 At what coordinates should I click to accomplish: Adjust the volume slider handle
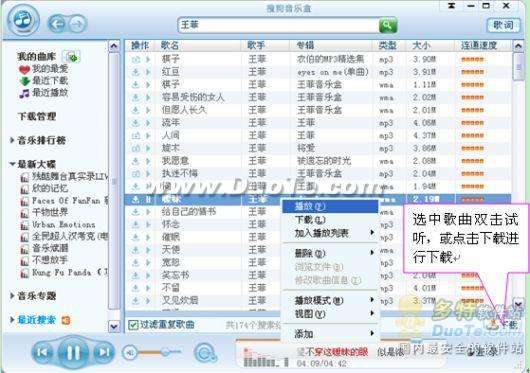(165, 352)
